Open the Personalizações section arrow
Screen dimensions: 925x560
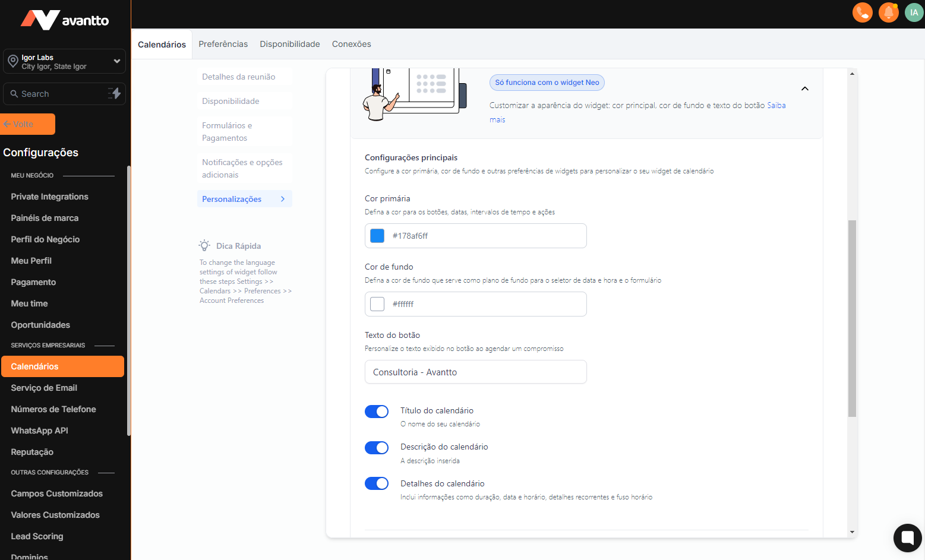click(x=283, y=199)
